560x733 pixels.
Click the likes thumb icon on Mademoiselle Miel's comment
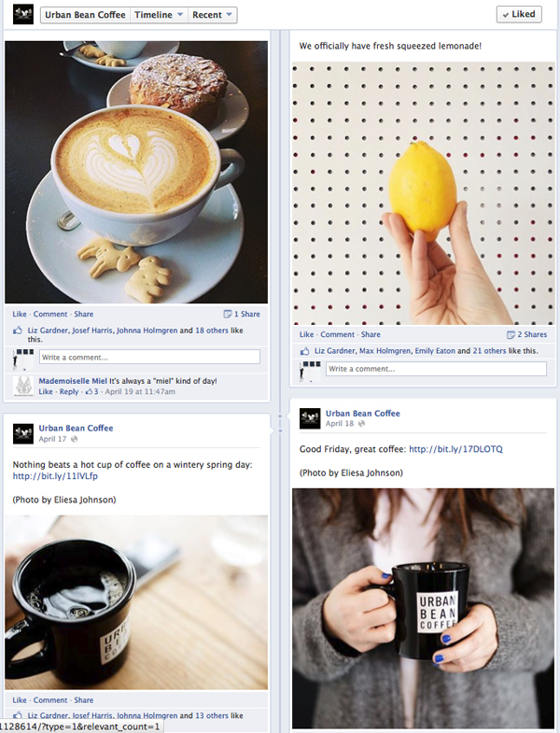click(x=89, y=392)
